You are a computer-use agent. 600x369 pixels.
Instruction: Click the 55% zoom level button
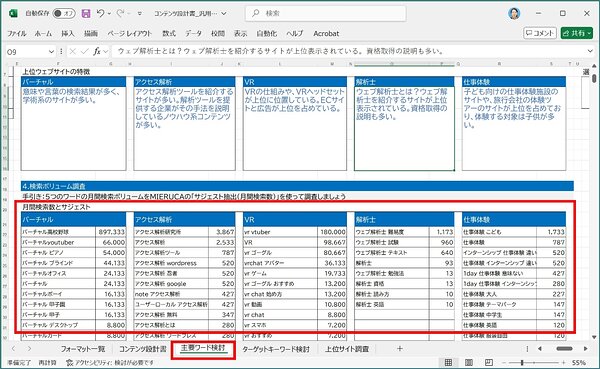coord(579,362)
